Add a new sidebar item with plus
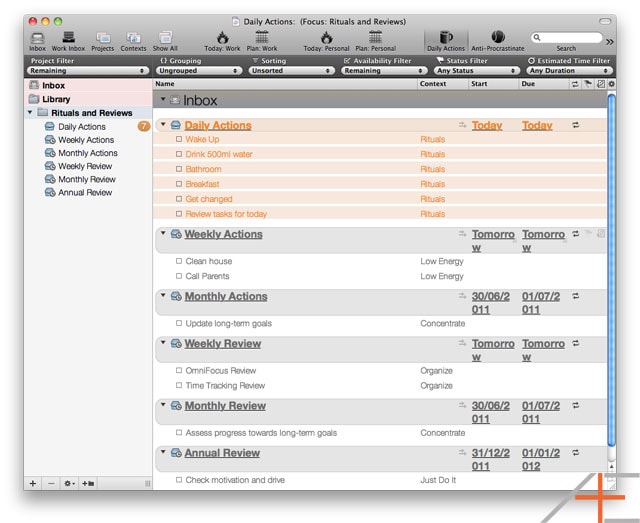 (33, 483)
